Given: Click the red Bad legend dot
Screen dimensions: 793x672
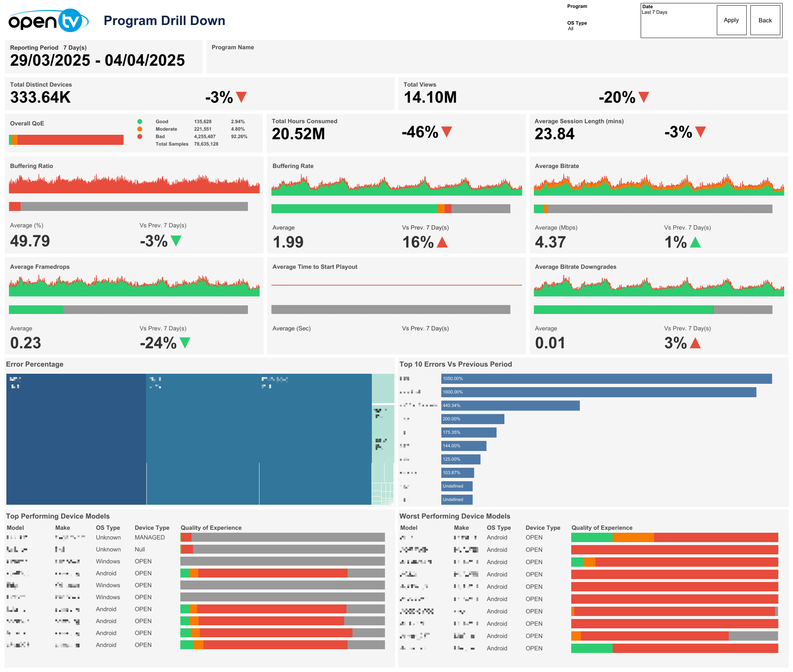Looking at the screenshot, I should pos(140,136).
